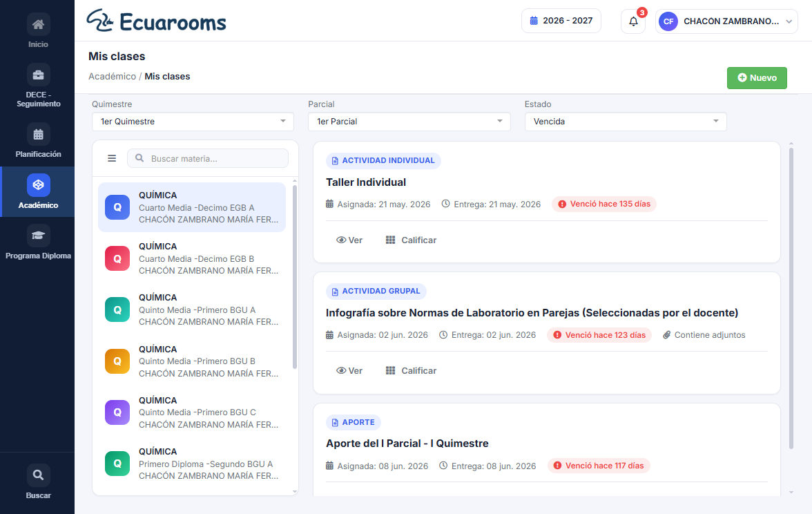Open the Estado dropdown showing Vencida
This screenshot has height=514, width=812.
click(x=626, y=122)
